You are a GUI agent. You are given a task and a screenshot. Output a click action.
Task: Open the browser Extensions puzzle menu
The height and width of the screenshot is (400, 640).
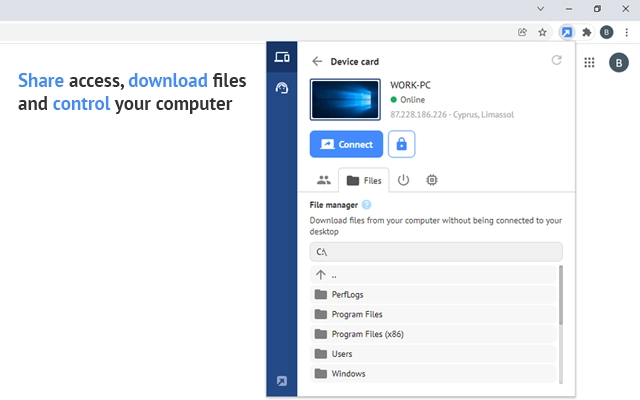coord(586,32)
